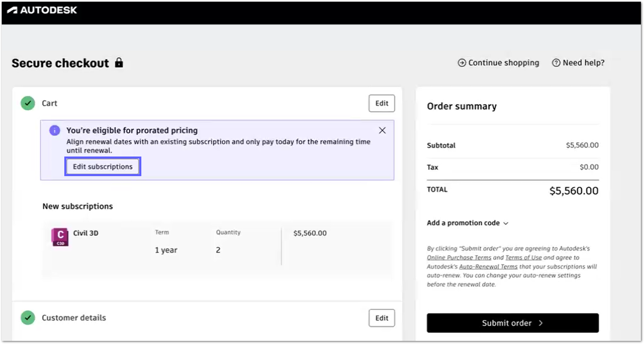Click the prorated pricing info icon

(55, 130)
